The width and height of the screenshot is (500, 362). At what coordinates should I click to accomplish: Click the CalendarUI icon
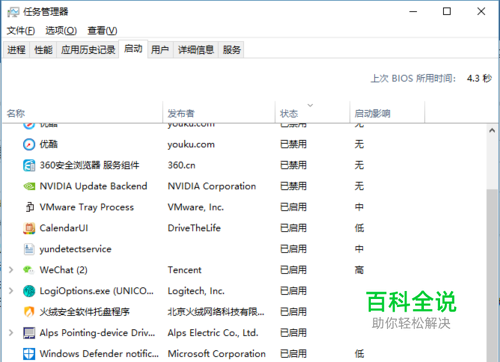point(29,228)
